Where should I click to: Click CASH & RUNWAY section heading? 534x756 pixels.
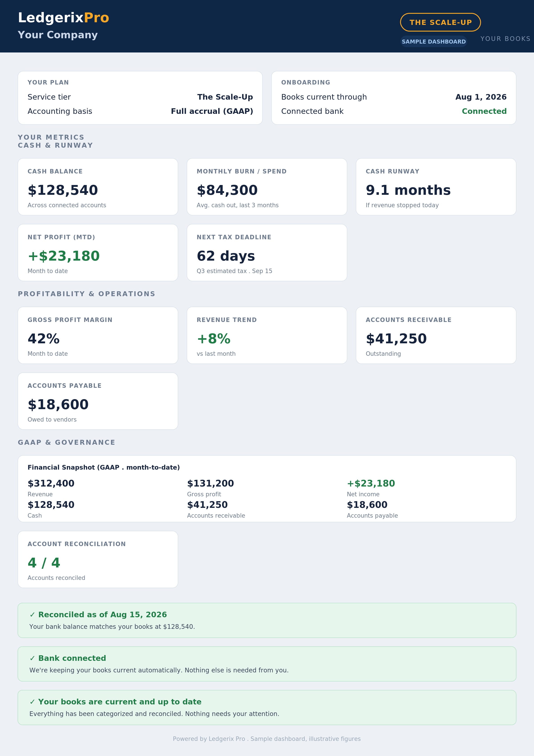coord(55,145)
